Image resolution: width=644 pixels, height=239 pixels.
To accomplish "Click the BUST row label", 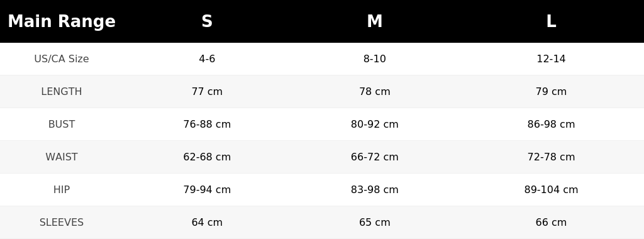I will 62,124.
